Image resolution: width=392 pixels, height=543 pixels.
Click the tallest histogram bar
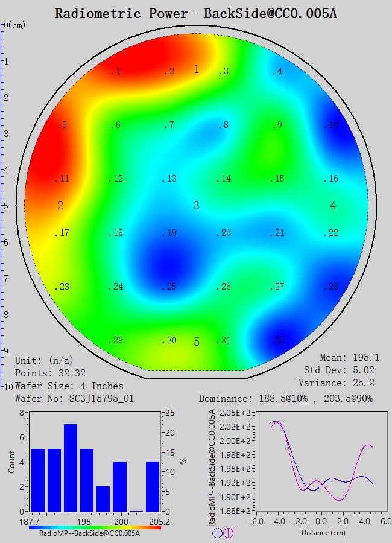[71, 468]
